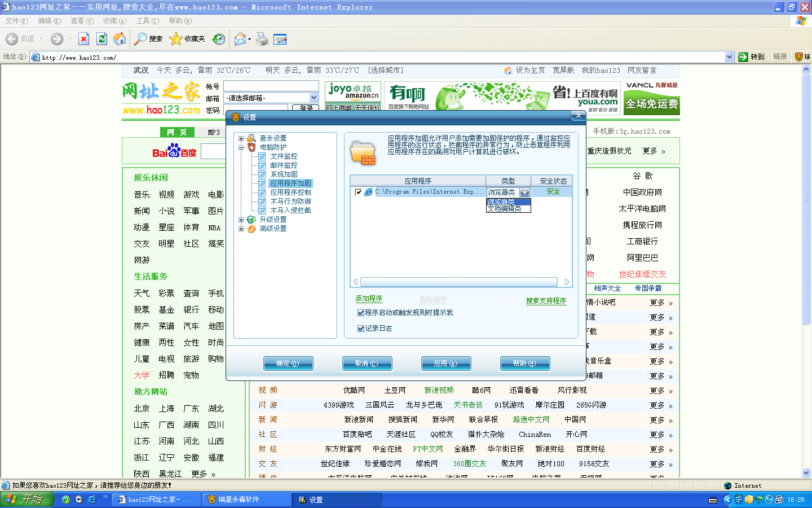Switch to 瑞星杀毒软件 taskbar window

click(x=247, y=500)
